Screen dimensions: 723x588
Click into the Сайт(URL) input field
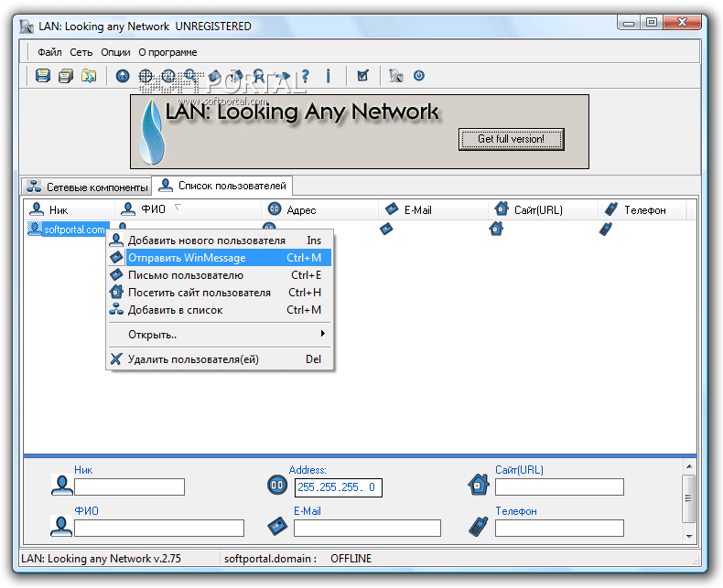pos(559,487)
